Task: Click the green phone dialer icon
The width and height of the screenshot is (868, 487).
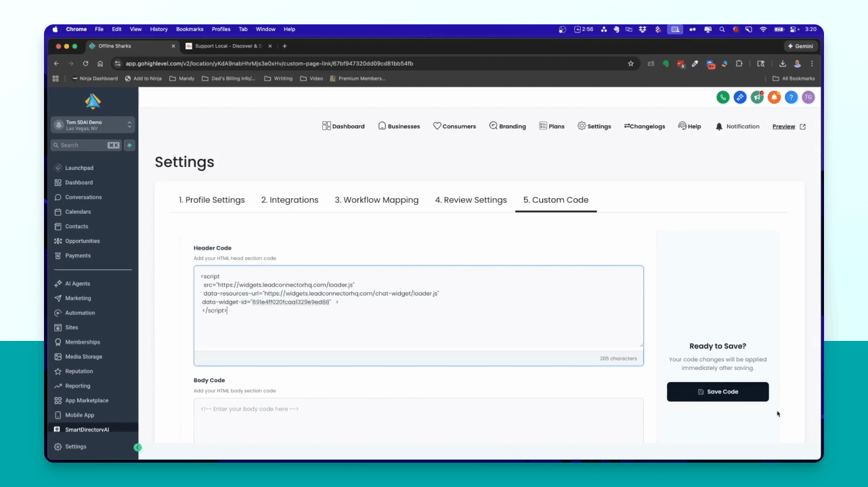Action: point(723,97)
